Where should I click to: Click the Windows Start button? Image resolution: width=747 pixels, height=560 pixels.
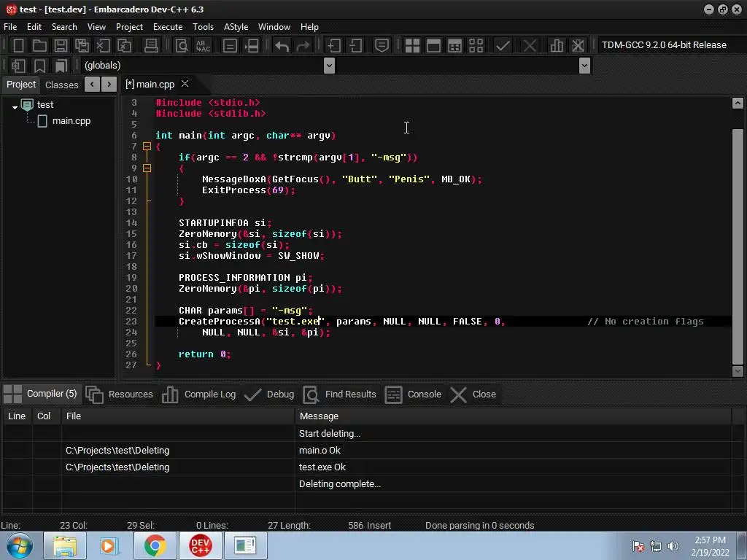click(x=19, y=545)
